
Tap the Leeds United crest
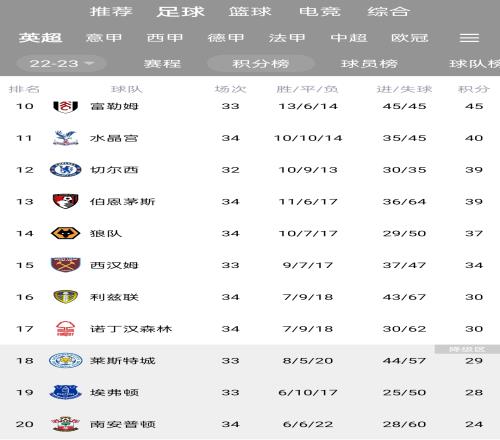(x=65, y=297)
